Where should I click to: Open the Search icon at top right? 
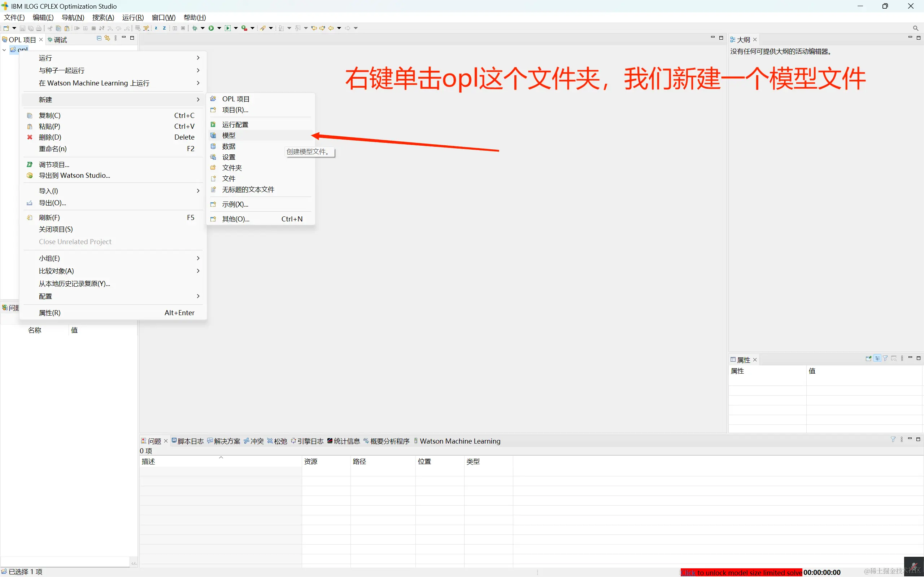pyautogui.click(x=916, y=28)
